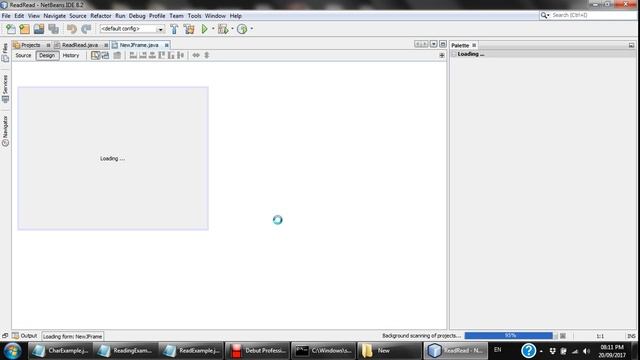
Task: Click the Align Left in Column icon
Action: pos(133,55)
